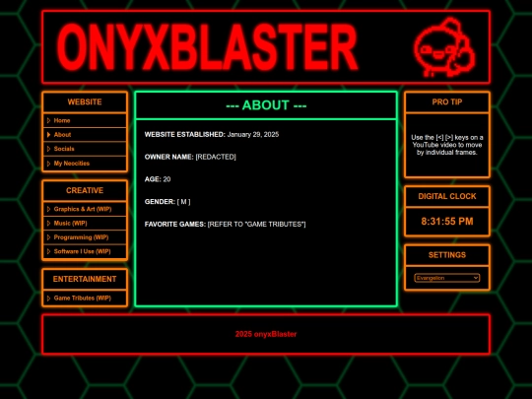Click the DIGITAL CLOCK panel header

447,196
